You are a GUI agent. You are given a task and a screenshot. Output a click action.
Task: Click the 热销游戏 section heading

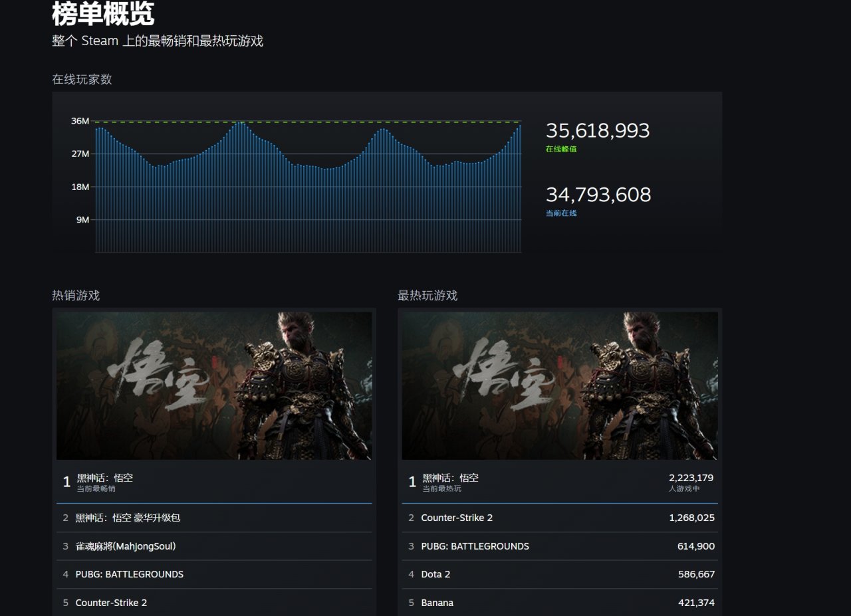click(x=76, y=296)
